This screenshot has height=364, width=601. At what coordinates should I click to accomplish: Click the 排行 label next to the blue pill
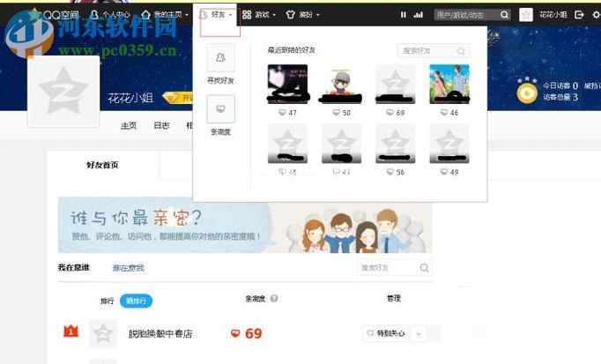click(108, 301)
